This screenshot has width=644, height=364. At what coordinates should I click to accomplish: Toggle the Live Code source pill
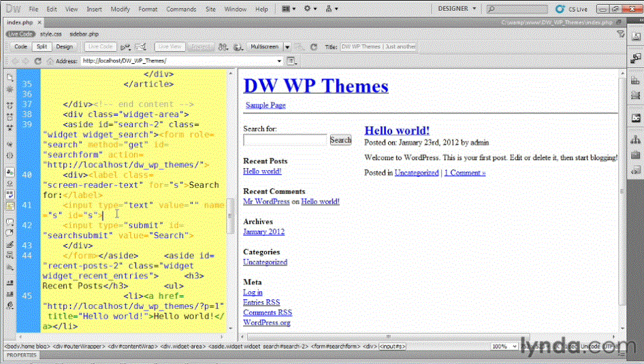click(20, 34)
